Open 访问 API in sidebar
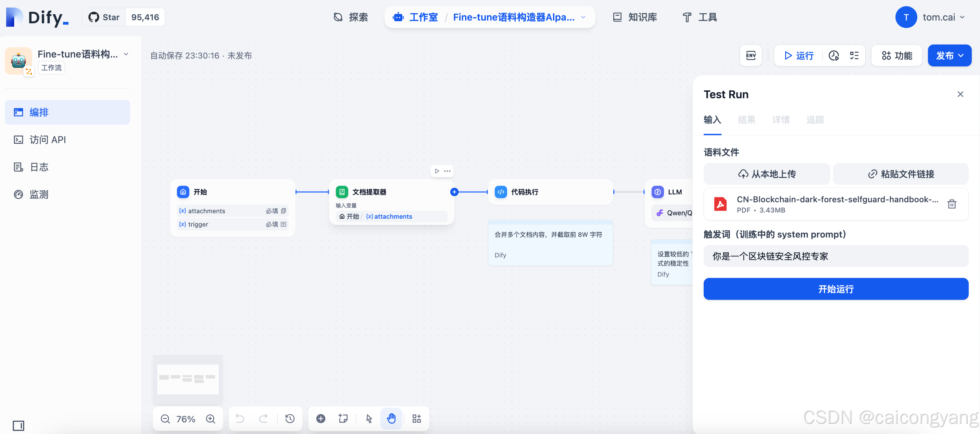Viewport: 980px width, 434px height. click(x=48, y=140)
